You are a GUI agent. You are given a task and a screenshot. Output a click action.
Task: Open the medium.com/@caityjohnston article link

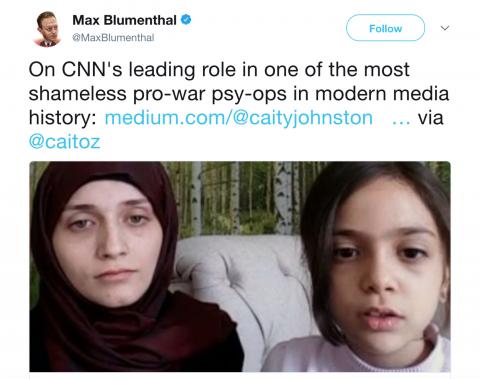(239, 118)
